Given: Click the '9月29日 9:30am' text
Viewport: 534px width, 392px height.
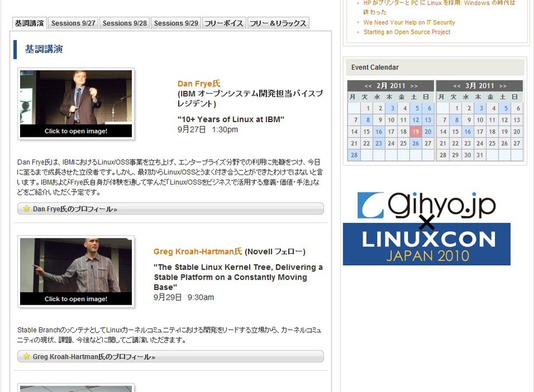Looking at the screenshot, I should click(184, 298).
